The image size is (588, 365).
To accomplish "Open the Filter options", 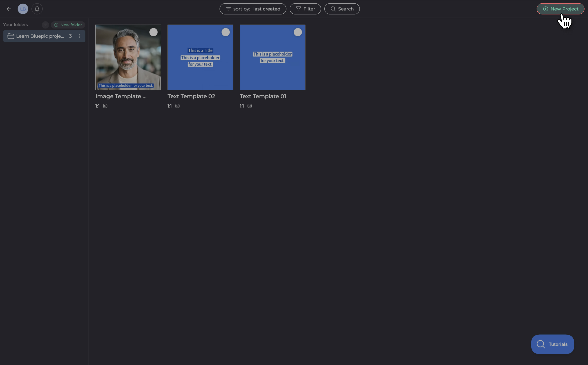I will click(x=305, y=9).
